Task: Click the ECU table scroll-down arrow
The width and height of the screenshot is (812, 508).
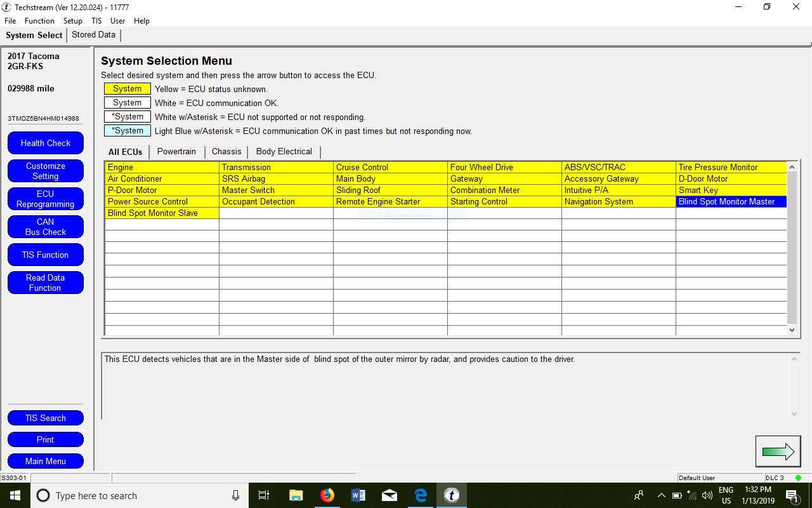Action: point(792,330)
